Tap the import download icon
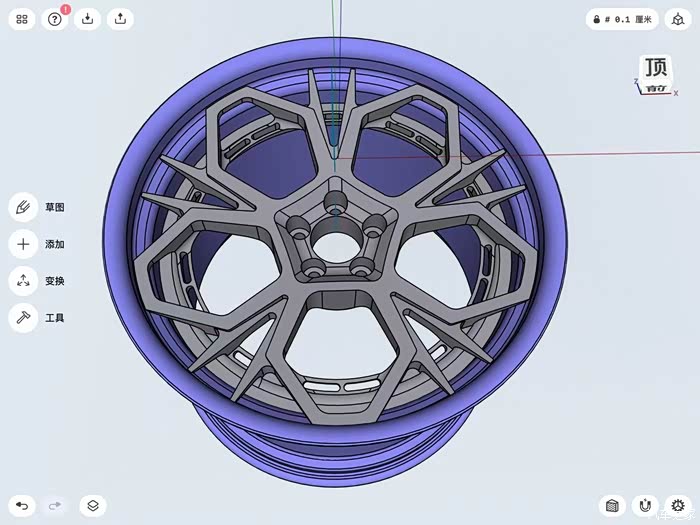 88,19
